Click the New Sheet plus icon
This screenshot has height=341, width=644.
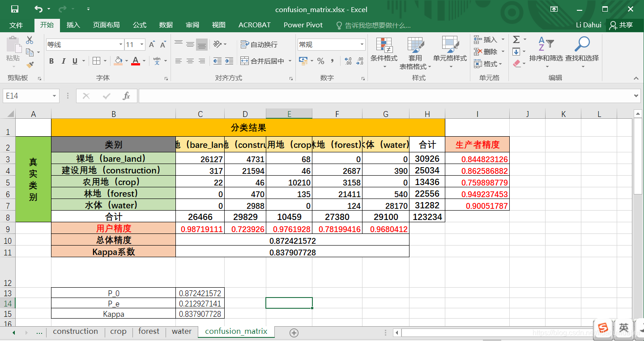point(294,332)
